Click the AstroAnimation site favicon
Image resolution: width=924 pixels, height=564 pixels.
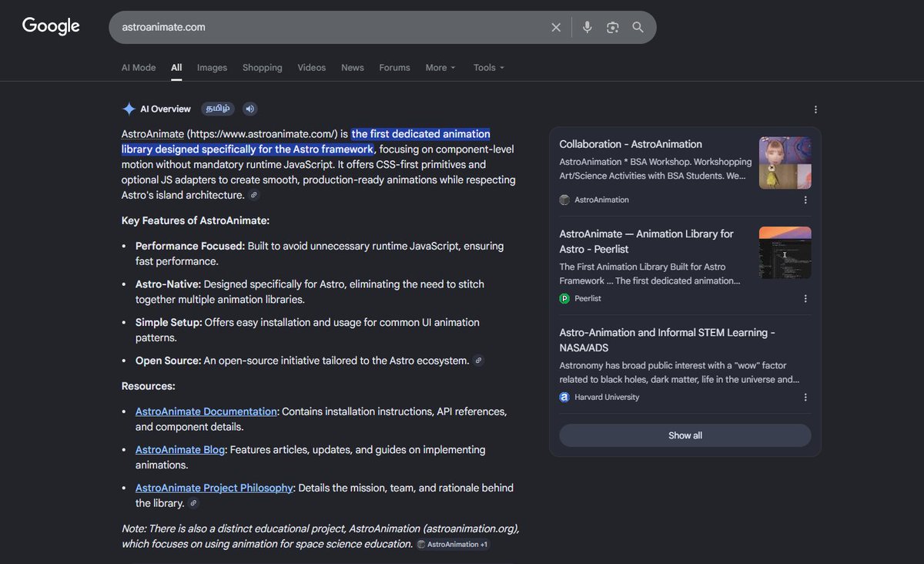(x=564, y=200)
